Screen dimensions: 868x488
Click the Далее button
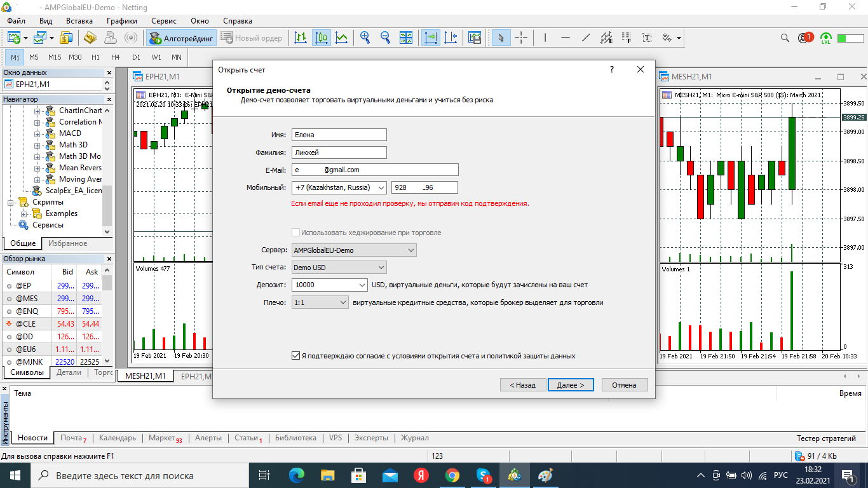point(571,385)
